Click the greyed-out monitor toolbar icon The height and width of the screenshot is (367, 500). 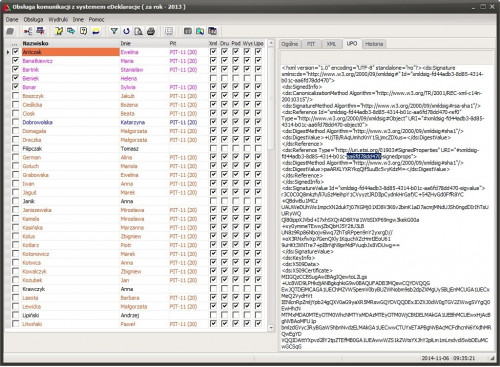(x=169, y=31)
